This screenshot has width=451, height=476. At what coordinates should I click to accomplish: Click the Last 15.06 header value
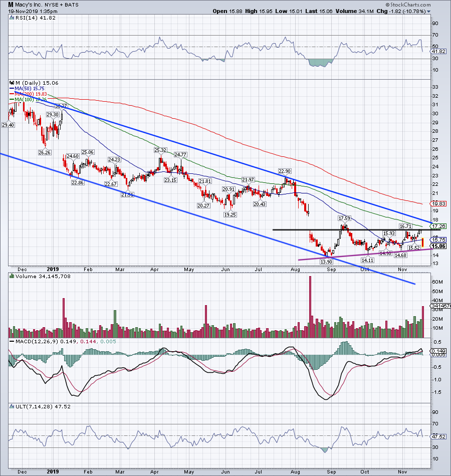coord(319,11)
